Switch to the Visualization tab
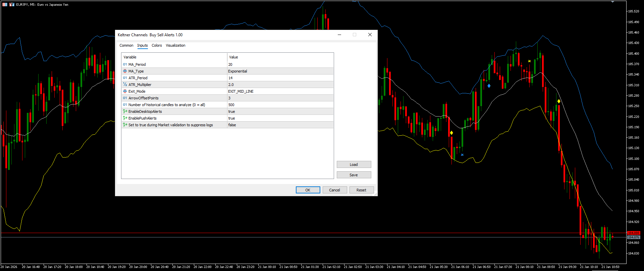 pyautogui.click(x=175, y=45)
